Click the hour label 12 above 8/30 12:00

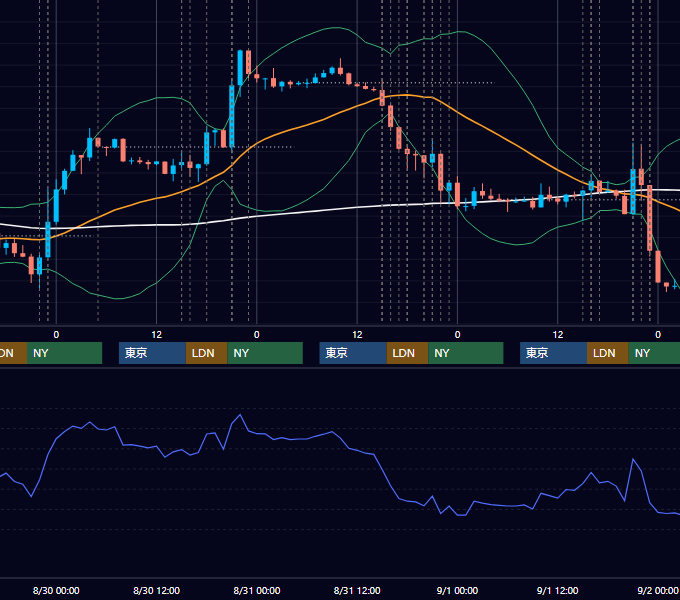click(156, 335)
